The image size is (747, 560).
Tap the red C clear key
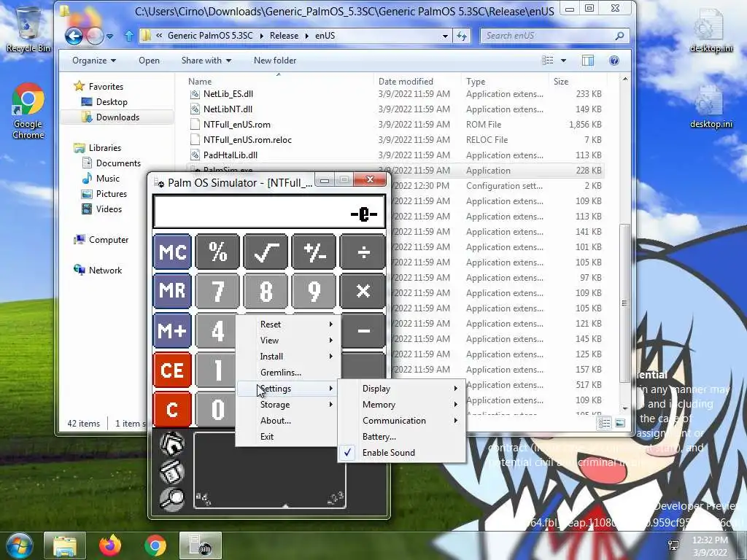172,410
